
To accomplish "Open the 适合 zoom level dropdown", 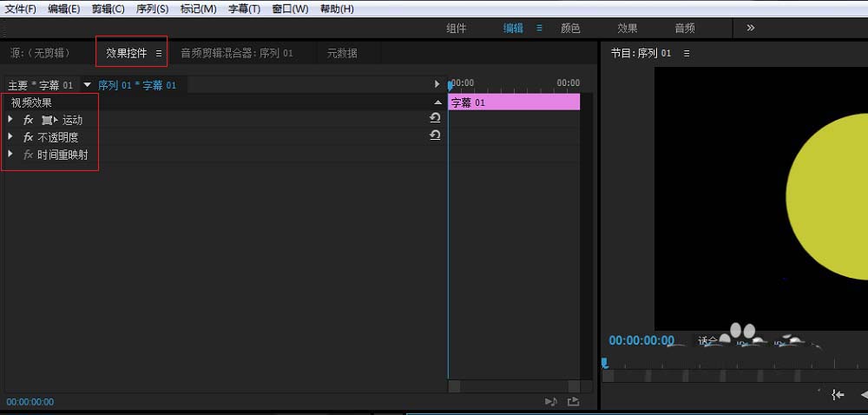I will (708, 341).
